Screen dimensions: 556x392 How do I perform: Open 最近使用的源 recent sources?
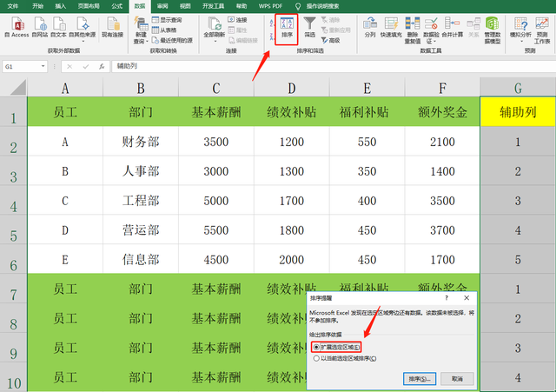coord(172,41)
